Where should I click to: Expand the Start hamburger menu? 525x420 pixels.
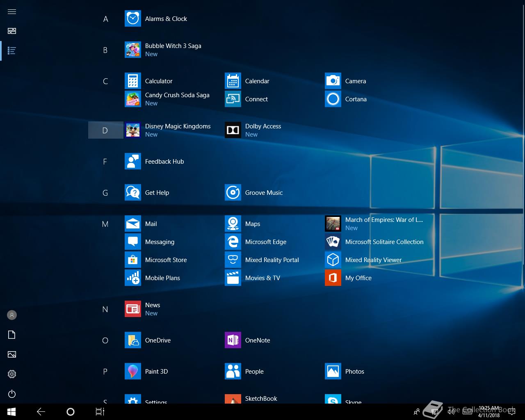12,11
